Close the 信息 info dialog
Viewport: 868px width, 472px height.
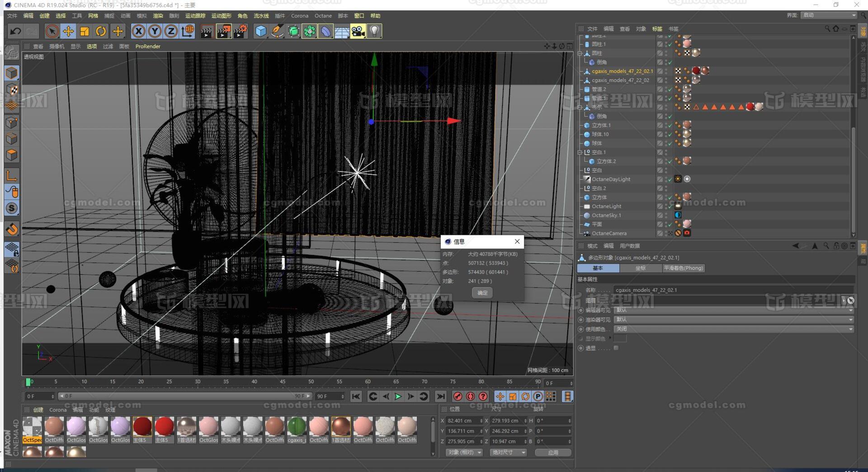(517, 241)
